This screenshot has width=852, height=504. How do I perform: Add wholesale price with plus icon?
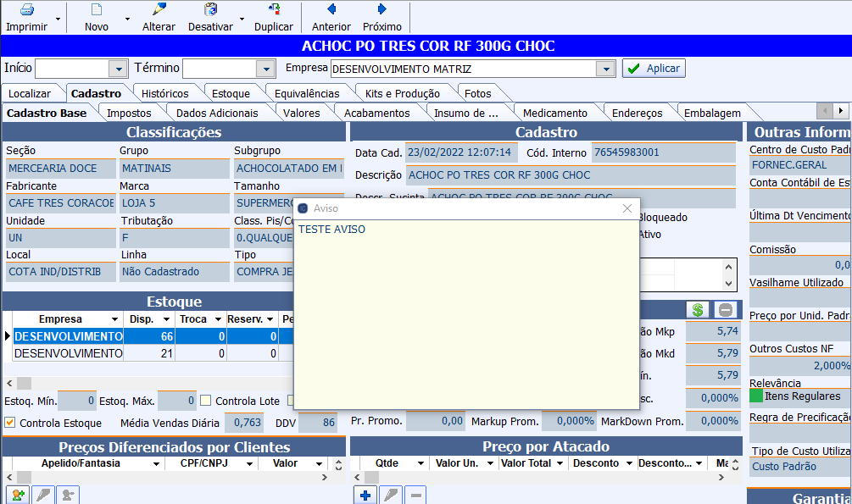(365, 496)
